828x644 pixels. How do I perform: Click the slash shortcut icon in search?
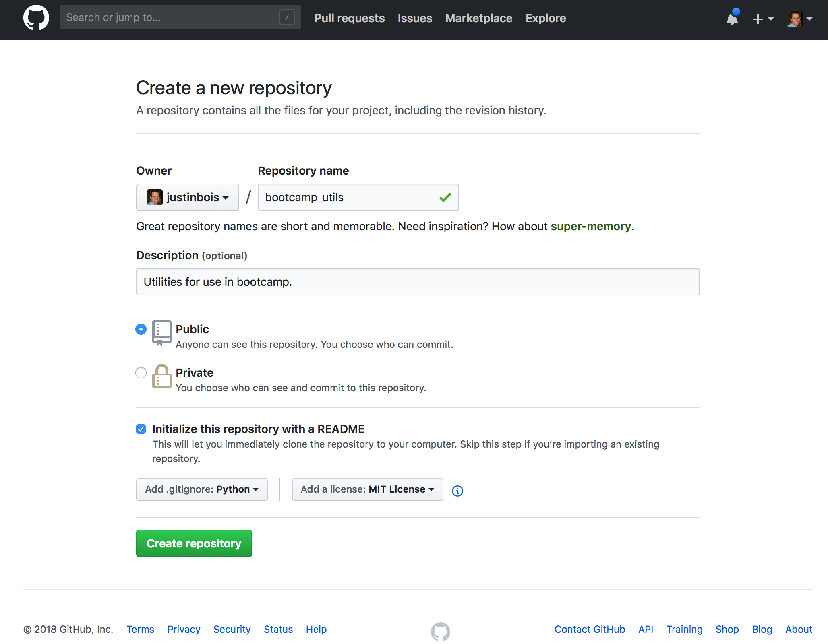(x=287, y=17)
